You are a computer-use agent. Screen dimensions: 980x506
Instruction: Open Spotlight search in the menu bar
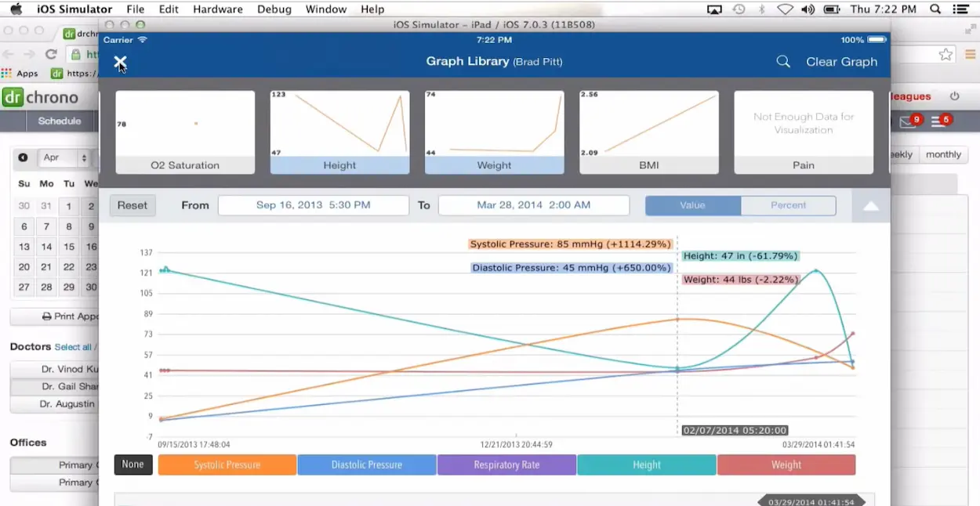(x=935, y=9)
